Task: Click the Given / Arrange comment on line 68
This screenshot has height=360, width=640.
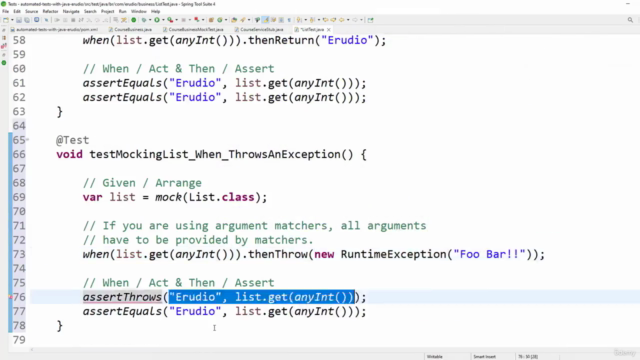Action: (x=142, y=183)
